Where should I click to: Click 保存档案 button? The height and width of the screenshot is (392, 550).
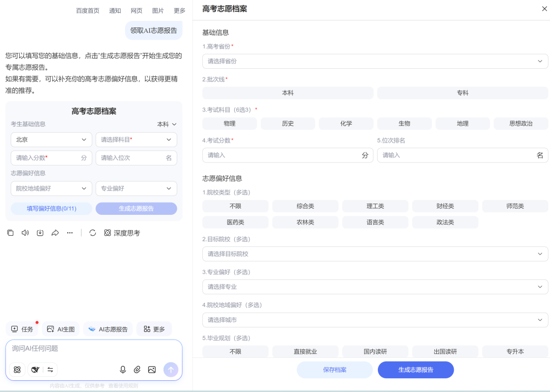tap(335, 370)
